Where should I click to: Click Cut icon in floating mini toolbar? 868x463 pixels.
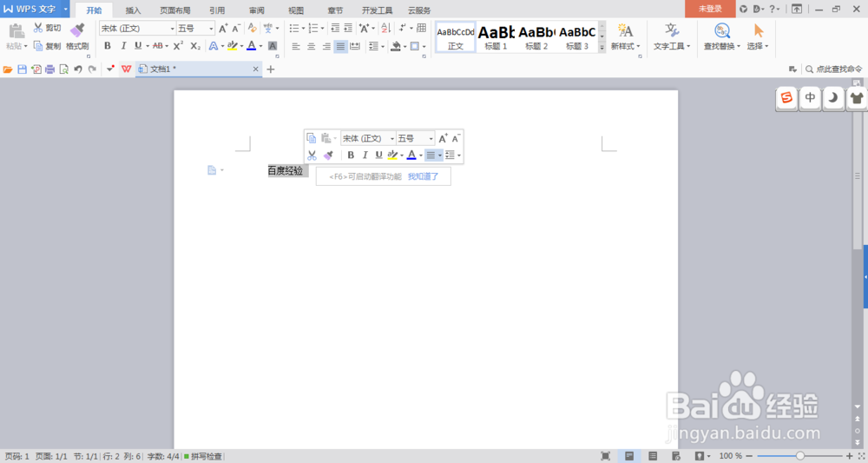coord(312,155)
